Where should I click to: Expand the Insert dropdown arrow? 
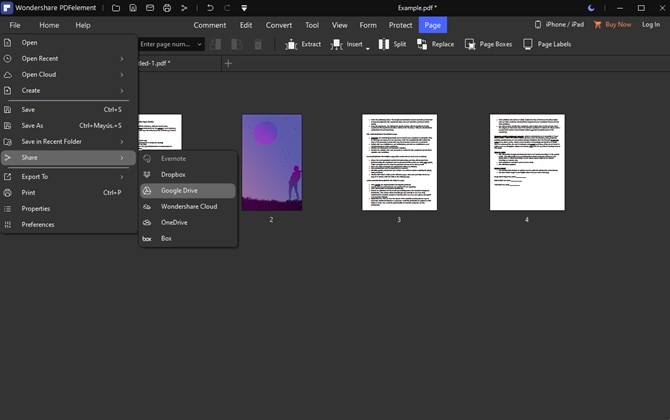(367, 48)
